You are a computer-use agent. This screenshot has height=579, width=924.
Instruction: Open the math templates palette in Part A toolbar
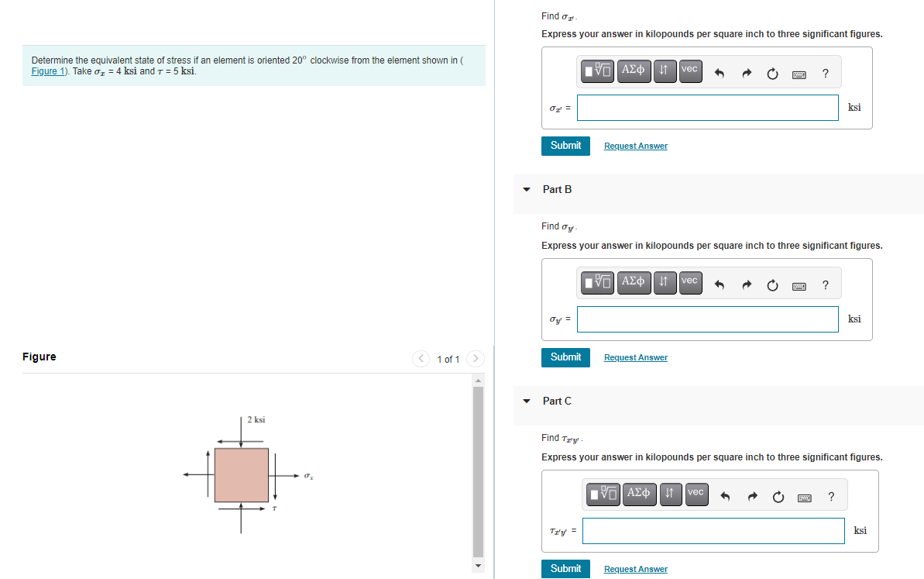596,71
